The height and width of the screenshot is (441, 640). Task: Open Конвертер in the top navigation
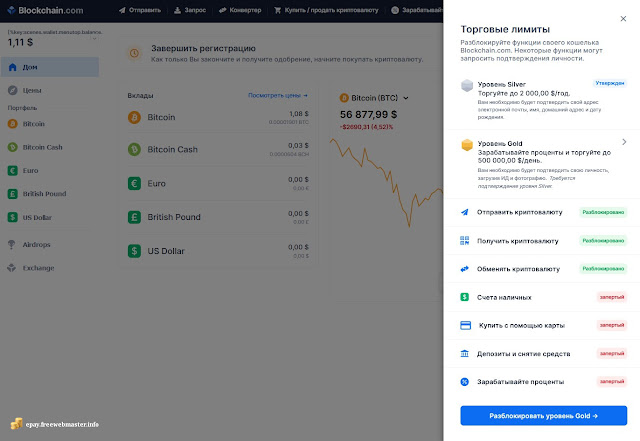(240, 10)
